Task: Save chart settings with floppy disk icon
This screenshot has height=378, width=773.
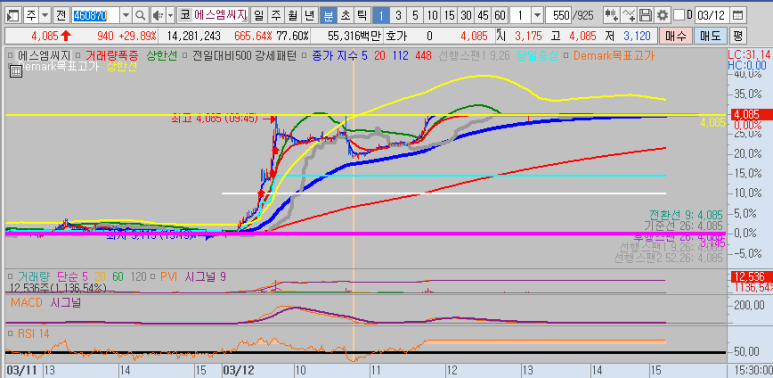Action: tap(645, 16)
